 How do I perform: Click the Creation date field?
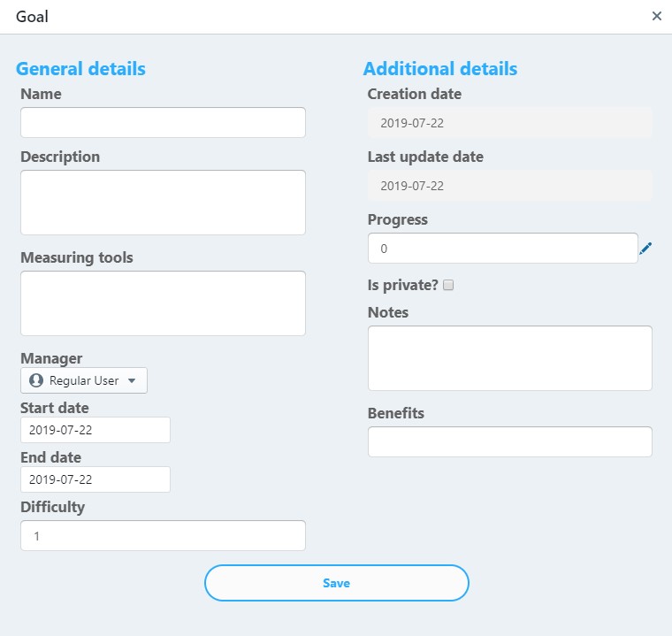point(509,123)
